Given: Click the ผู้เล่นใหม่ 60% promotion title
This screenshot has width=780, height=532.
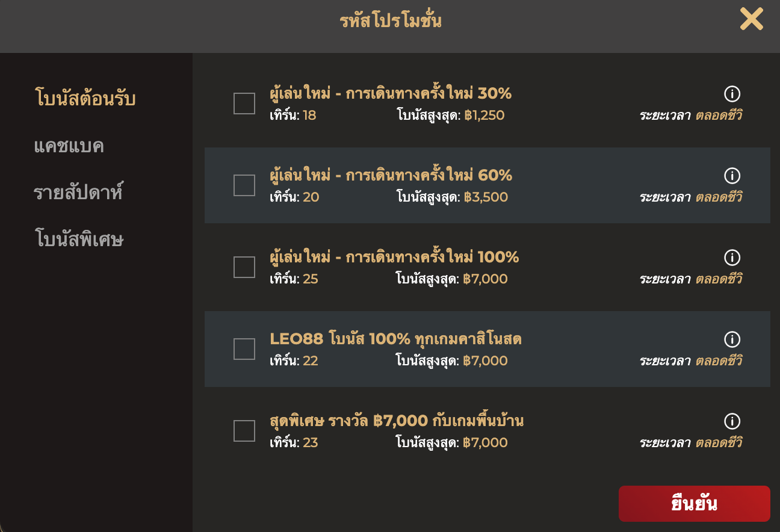Looking at the screenshot, I should point(391,175).
